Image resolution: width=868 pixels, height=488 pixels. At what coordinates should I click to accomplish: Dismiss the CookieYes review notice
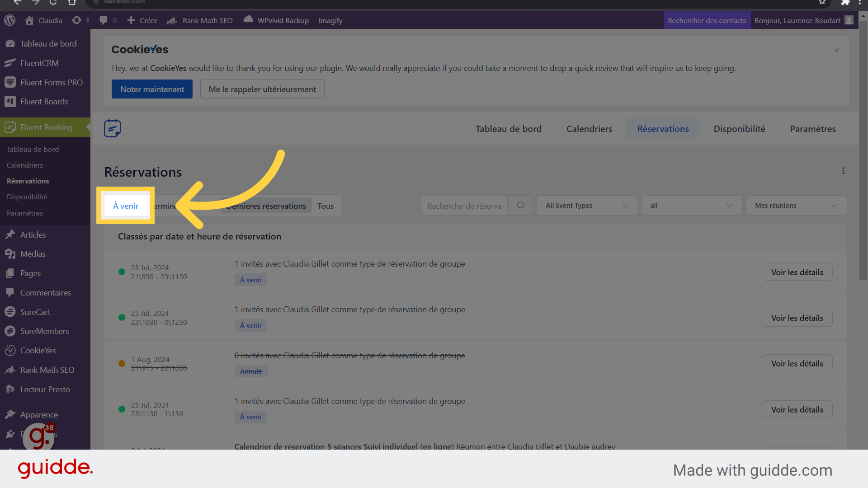click(x=836, y=50)
